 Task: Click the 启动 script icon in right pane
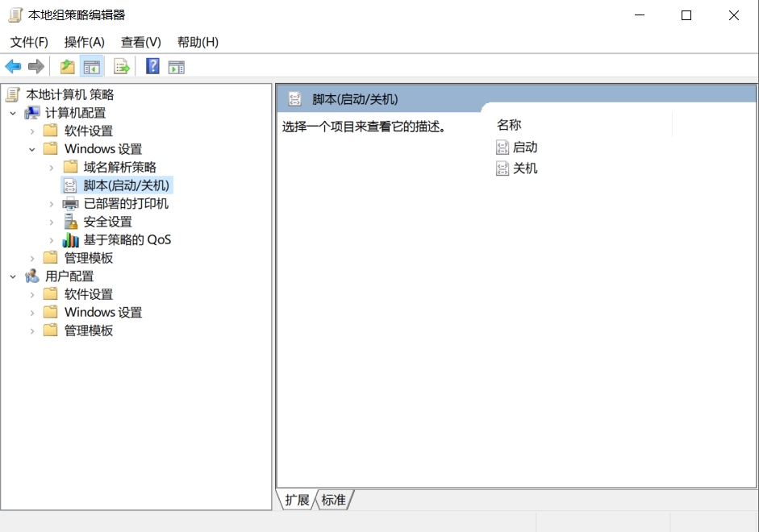point(503,147)
